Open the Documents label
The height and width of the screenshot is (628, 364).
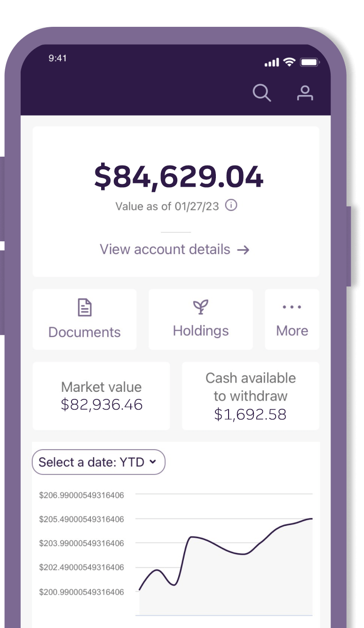(x=85, y=332)
